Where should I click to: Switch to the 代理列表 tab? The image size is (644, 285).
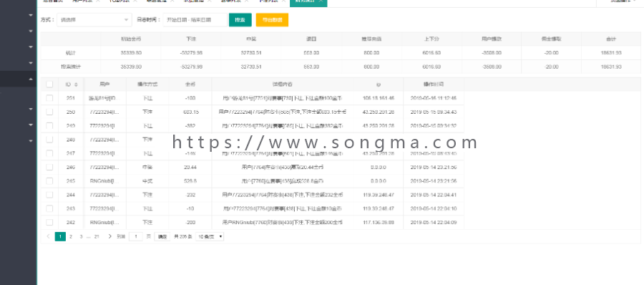[x=120, y=1]
